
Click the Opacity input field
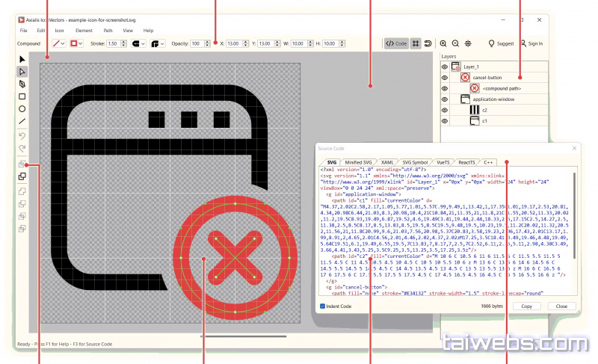197,44
